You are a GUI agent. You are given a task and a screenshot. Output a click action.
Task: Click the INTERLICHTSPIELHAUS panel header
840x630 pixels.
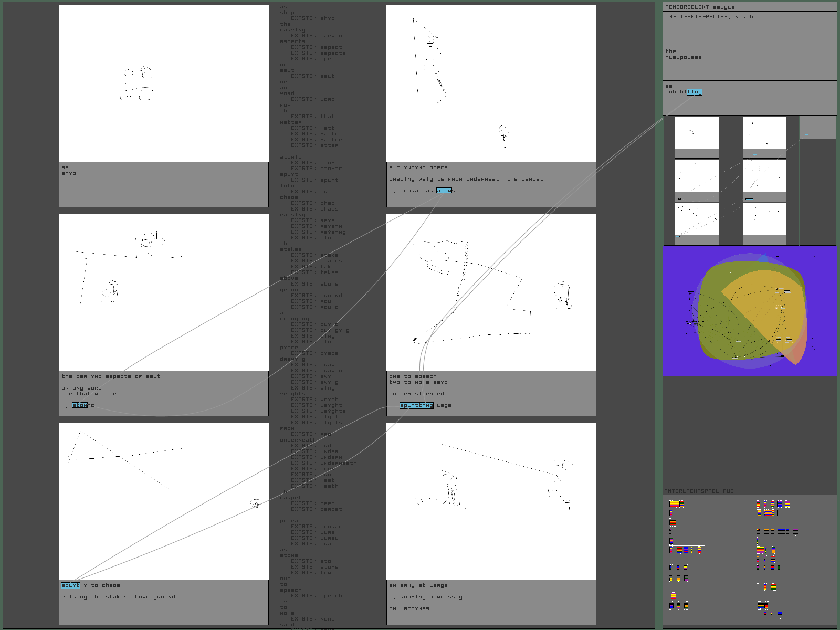point(699,491)
